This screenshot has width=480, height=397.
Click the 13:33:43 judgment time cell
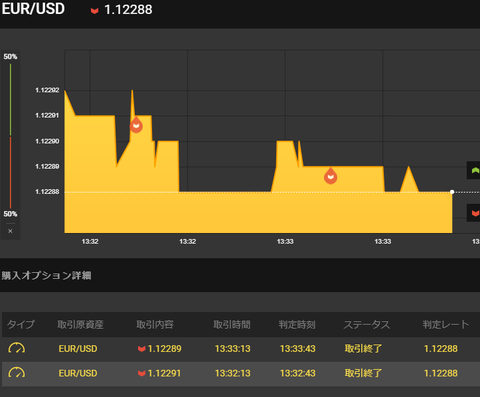[298, 349]
